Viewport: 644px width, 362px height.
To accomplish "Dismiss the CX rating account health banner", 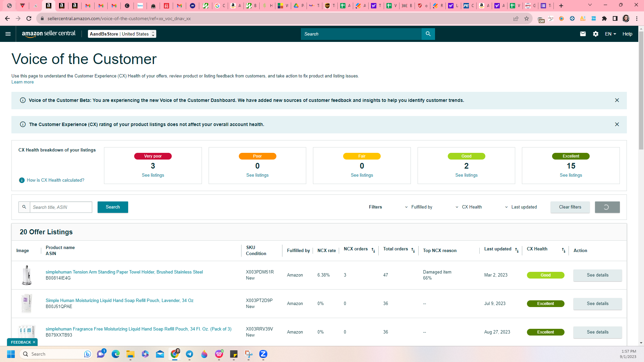I will pyautogui.click(x=617, y=124).
